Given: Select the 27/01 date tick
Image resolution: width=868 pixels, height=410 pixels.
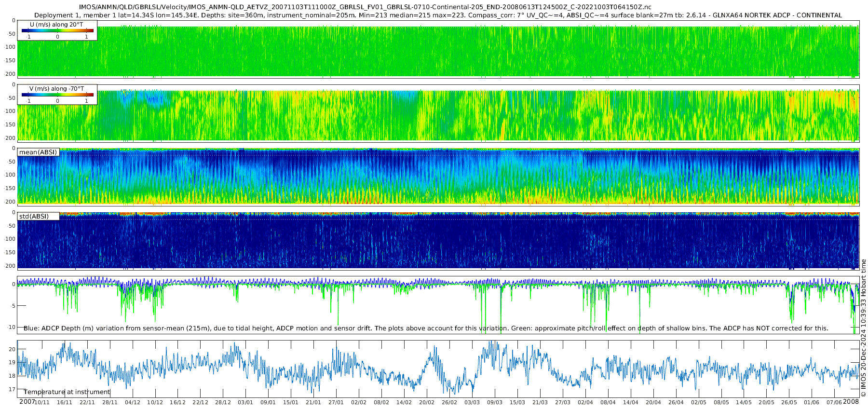Looking at the screenshot, I should point(336,402).
